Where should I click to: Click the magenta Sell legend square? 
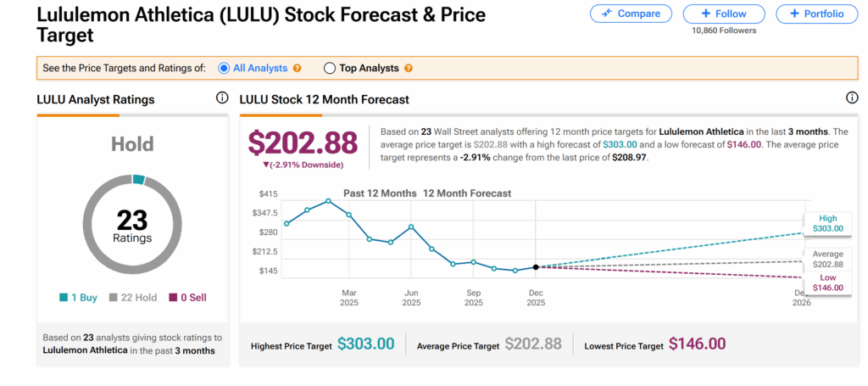tap(175, 298)
